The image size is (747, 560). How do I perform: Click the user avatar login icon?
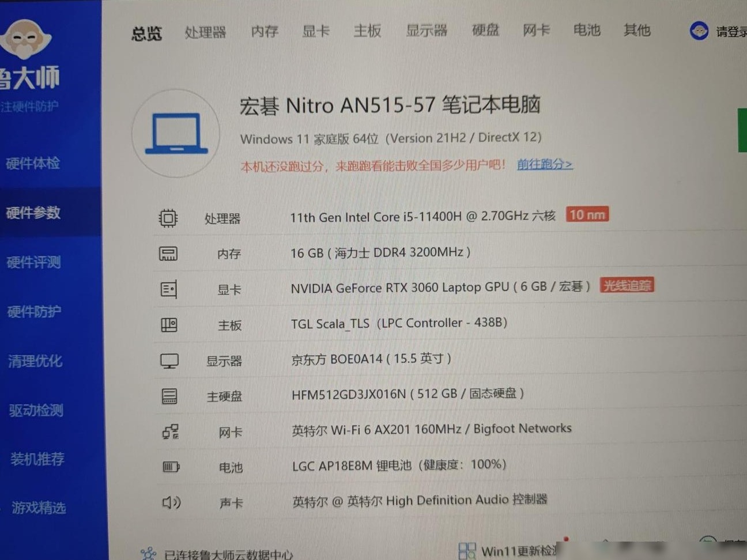point(699,31)
